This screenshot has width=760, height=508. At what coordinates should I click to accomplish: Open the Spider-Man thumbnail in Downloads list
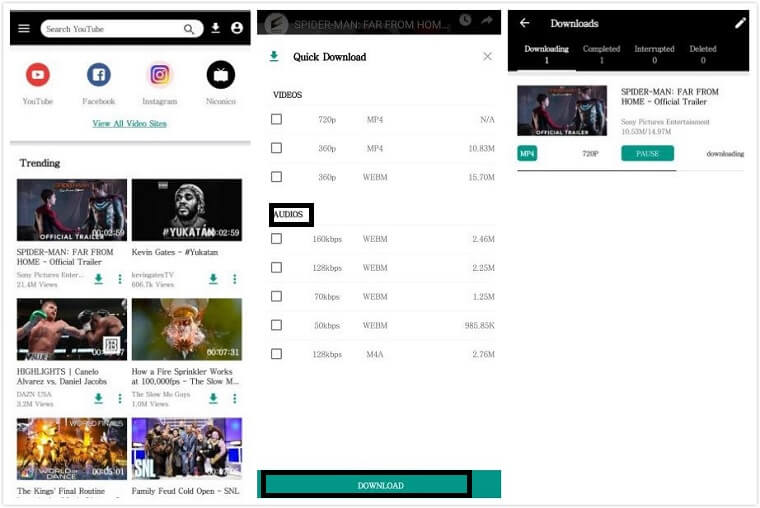[562, 111]
